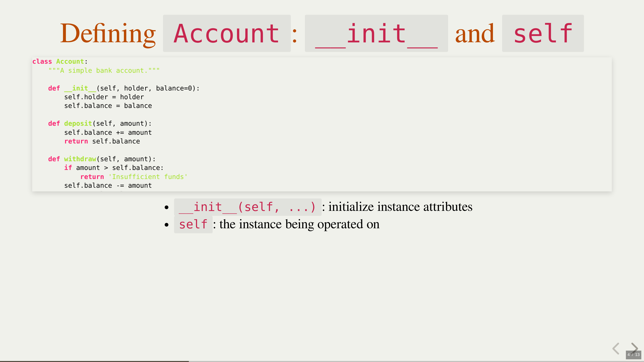The height and width of the screenshot is (362, 644).
Task: Click the def withdraw line in code
Action: coord(102,159)
